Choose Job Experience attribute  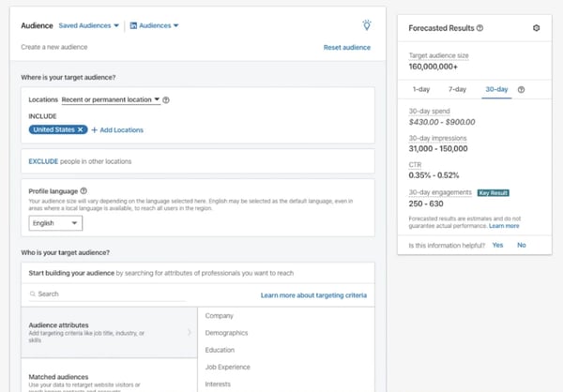pyautogui.click(x=228, y=368)
